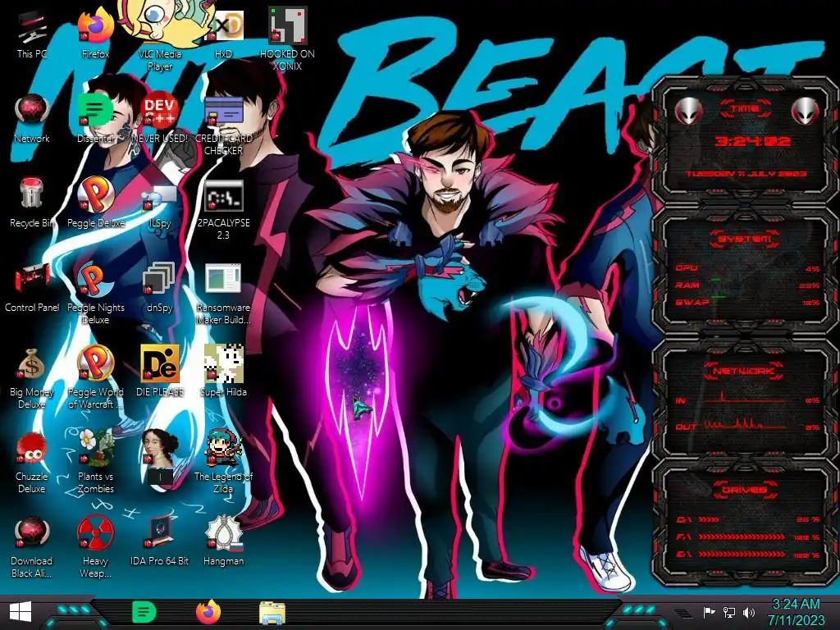Open the taskbar clock showing 3:24 AM
The height and width of the screenshot is (630, 840).
(796, 612)
